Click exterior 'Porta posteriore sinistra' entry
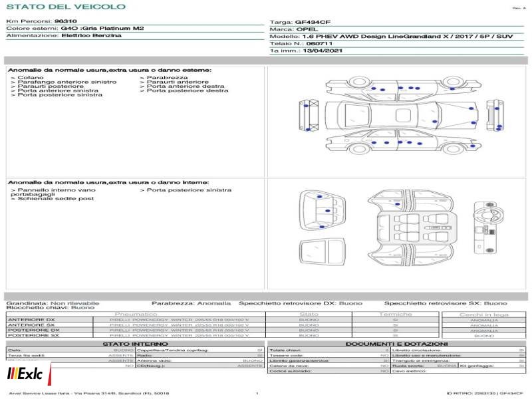The height and width of the screenshot is (399, 532). 57,94
